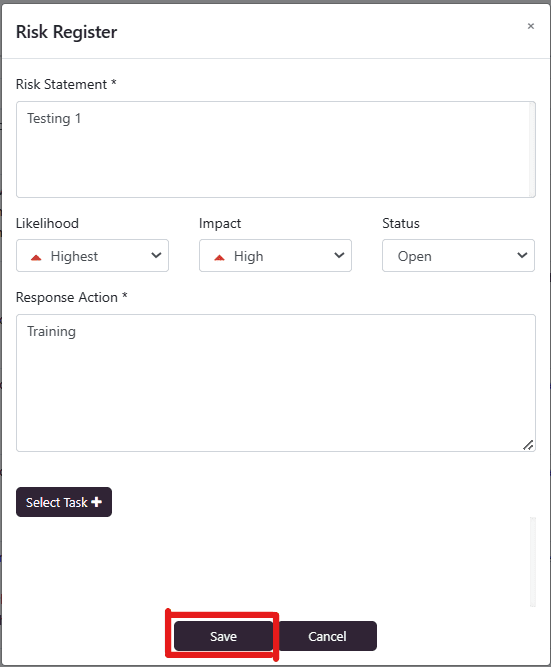The height and width of the screenshot is (667, 551).
Task: Click the Risk Statement field label
Action: pyautogui.click(x=66, y=84)
